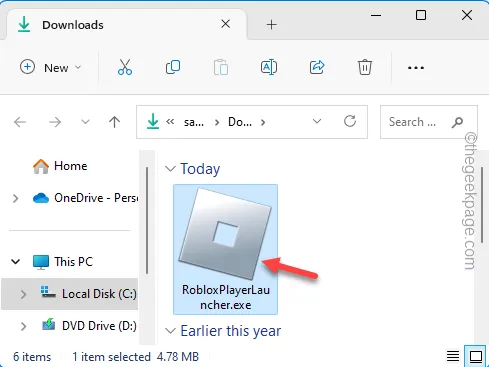Click the Search input field
The height and width of the screenshot is (367, 489).
429,122
